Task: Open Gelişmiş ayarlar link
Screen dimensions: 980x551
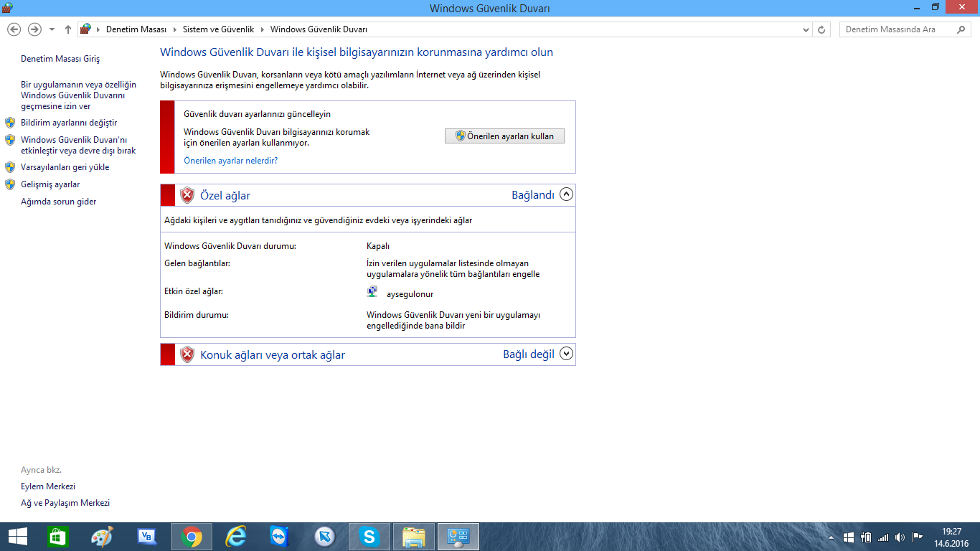Action: pyautogui.click(x=50, y=184)
